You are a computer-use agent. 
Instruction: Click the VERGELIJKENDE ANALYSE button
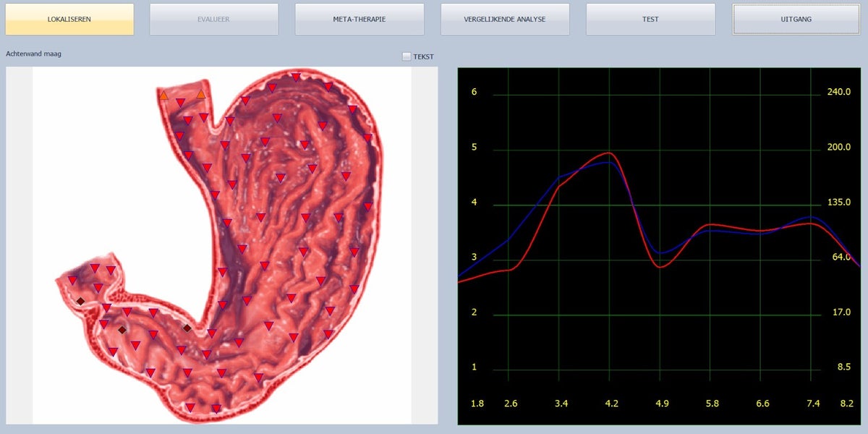pyautogui.click(x=505, y=19)
